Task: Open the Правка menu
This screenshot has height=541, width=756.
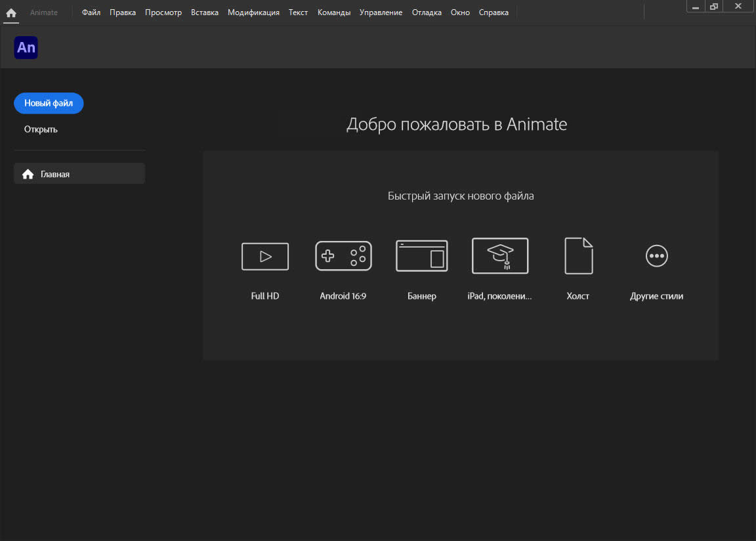Action: point(123,12)
